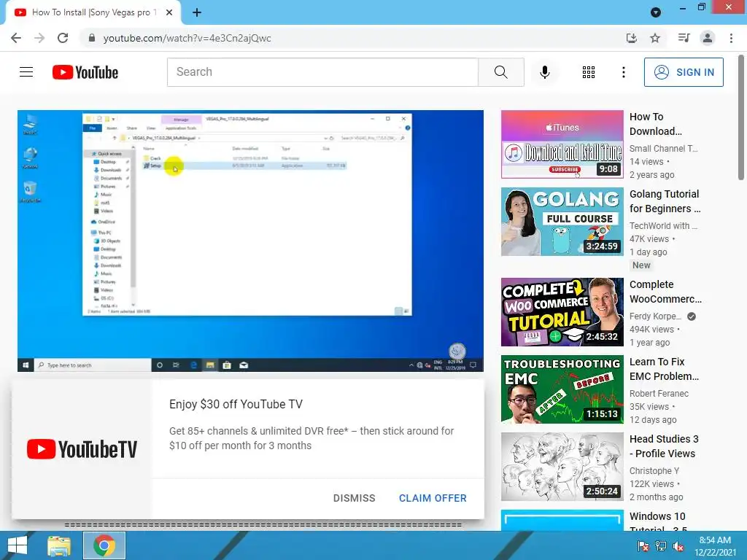Click CLAIM OFFER for YouTube TV
747x560 pixels.
click(x=433, y=498)
